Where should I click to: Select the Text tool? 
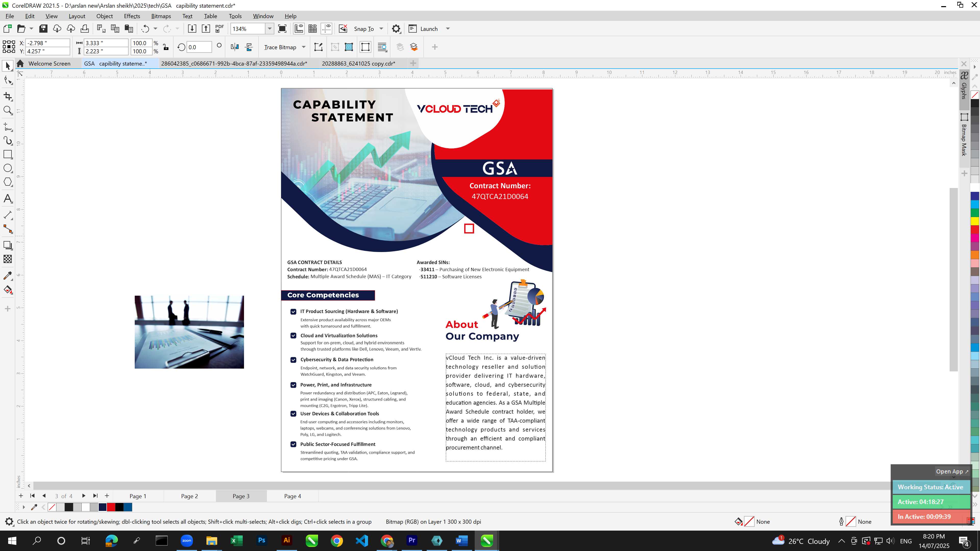click(8, 198)
